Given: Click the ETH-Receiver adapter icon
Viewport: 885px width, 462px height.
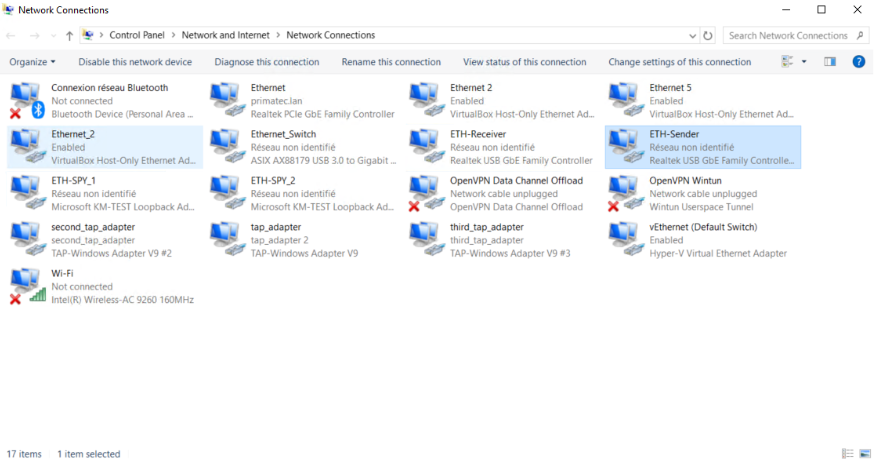Looking at the screenshot, I should coord(426,147).
